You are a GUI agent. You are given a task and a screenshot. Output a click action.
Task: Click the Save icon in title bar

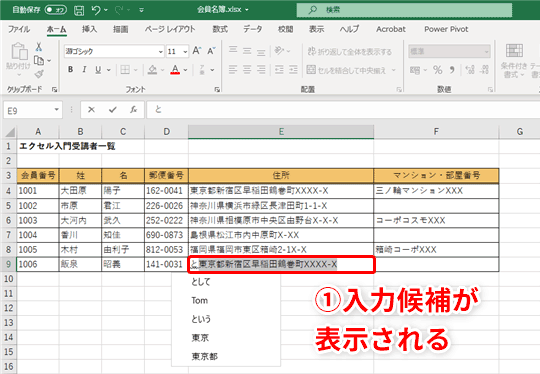click(x=79, y=10)
